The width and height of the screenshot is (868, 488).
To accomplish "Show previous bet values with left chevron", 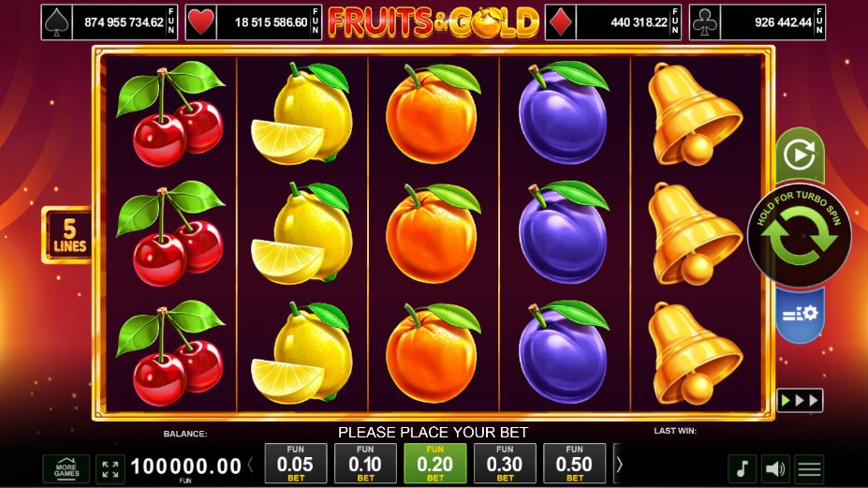I will point(251,465).
